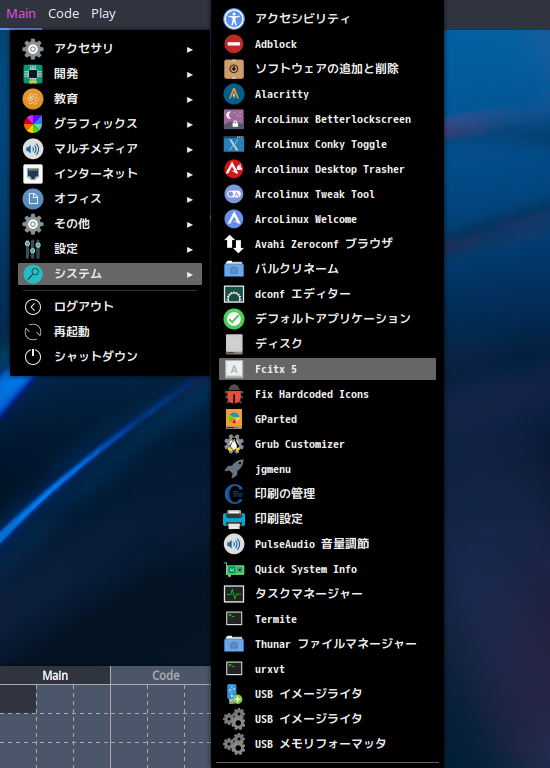Open ArcoLinux Welcome icon

(x=234, y=219)
